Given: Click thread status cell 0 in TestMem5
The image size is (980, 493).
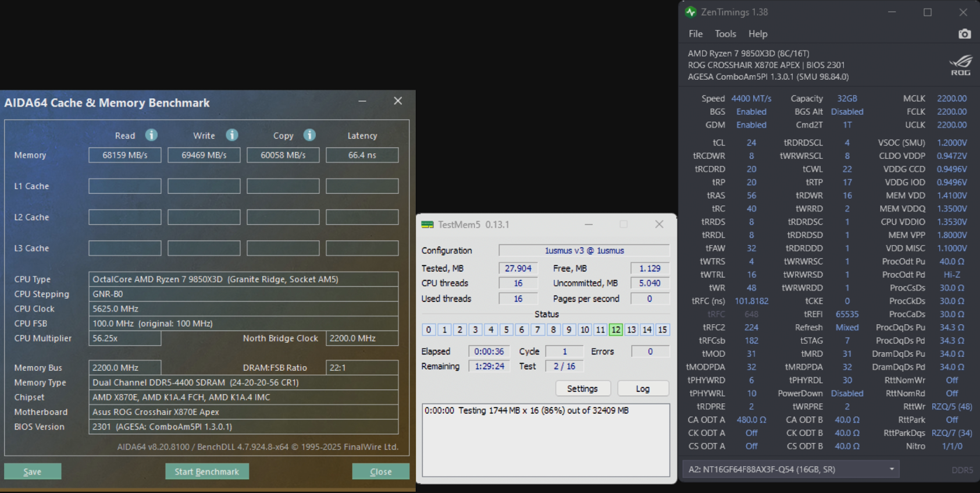Looking at the screenshot, I should point(429,330).
